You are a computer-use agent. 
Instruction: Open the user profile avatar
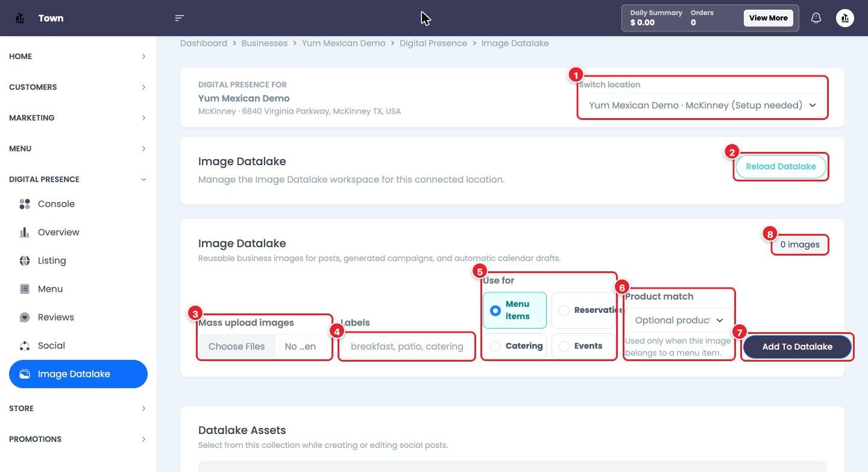coord(845,18)
